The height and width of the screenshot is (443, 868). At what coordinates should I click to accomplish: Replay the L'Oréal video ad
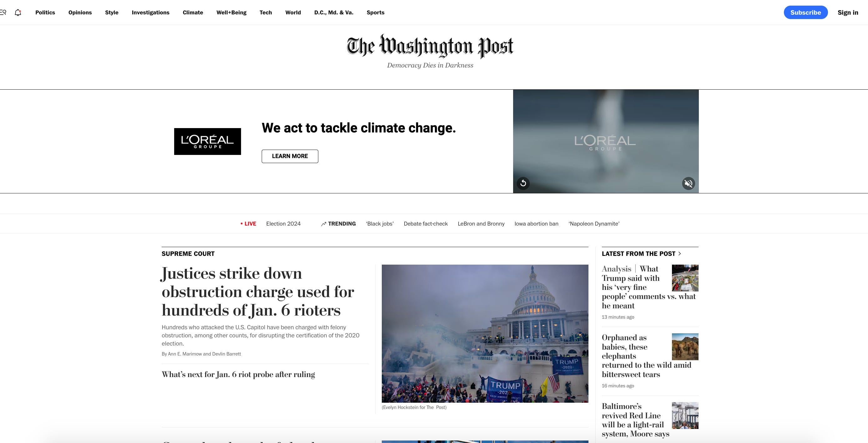click(x=523, y=183)
